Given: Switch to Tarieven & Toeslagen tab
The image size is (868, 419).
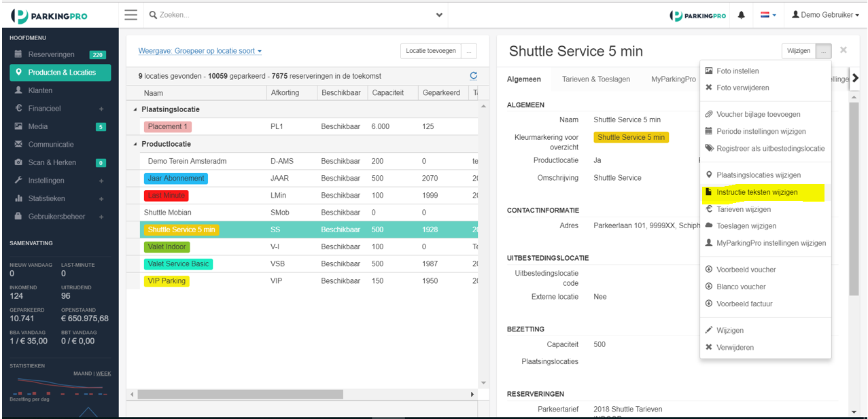Looking at the screenshot, I should (596, 79).
